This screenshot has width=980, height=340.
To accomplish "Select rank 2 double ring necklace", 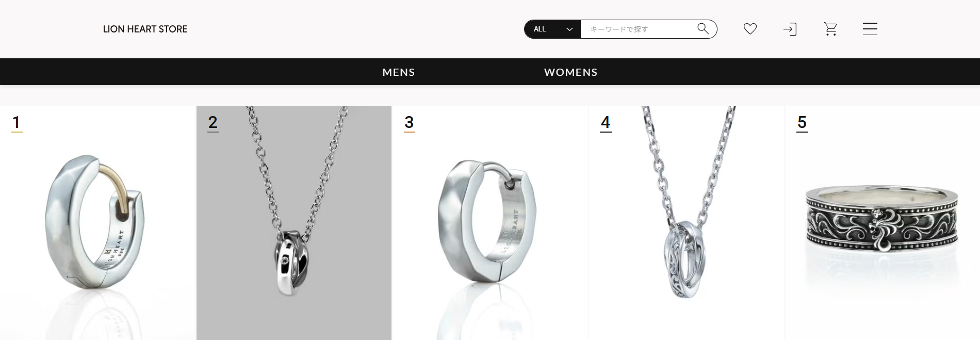I will pyautogui.click(x=294, y=222).
